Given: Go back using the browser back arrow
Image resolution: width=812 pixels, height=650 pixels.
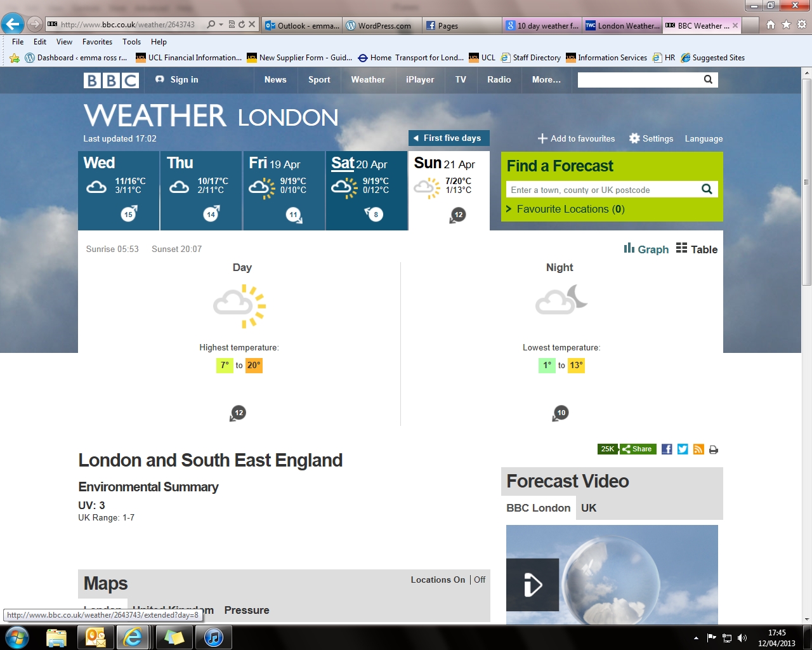Looking at the screenshot, I should (x=13, y=24).
